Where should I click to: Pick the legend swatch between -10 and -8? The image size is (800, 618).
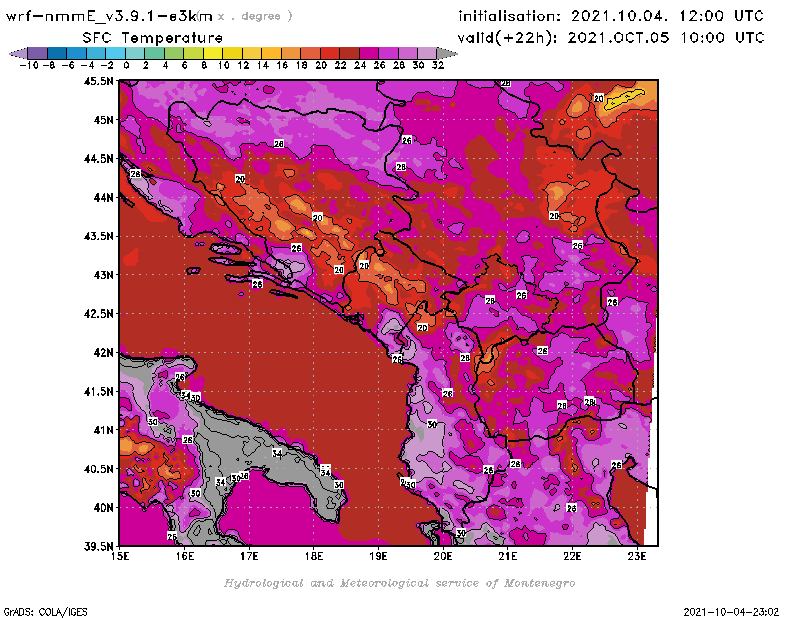tap(38, 53)
